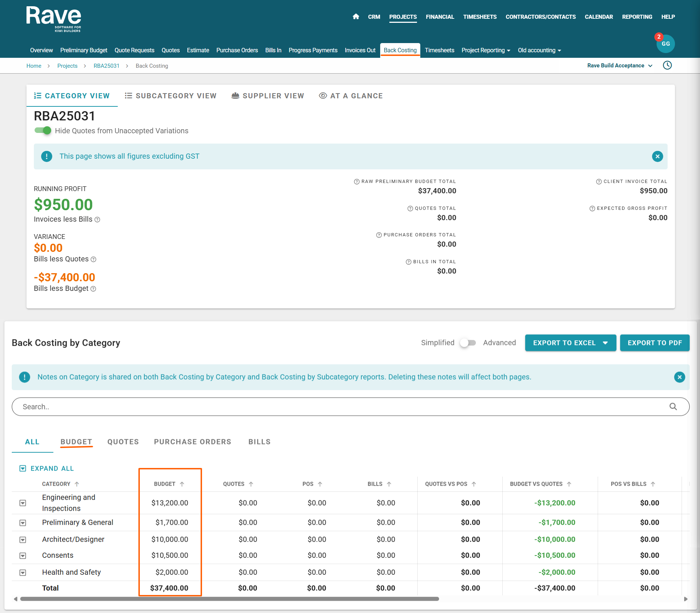Toggle Hide Quotes from Unaccepted Variations
Viewport: 700px width, 613px height.
43,131
